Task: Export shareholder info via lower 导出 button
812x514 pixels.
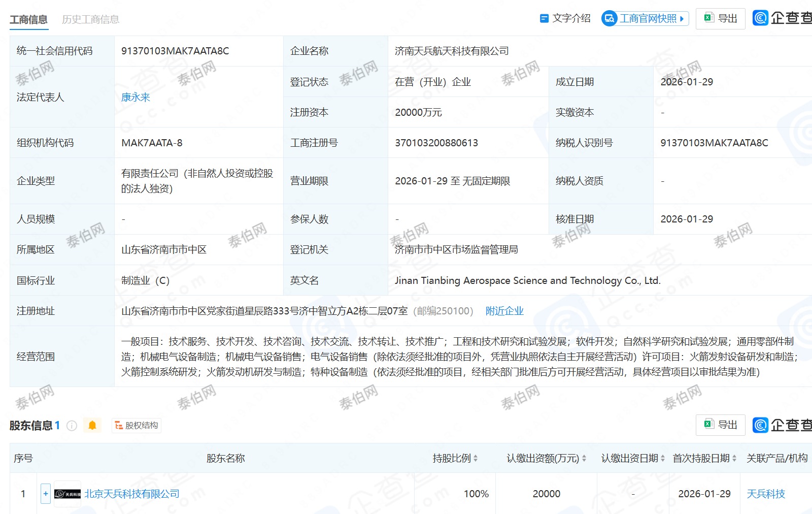Action: (x=720, y=425)
